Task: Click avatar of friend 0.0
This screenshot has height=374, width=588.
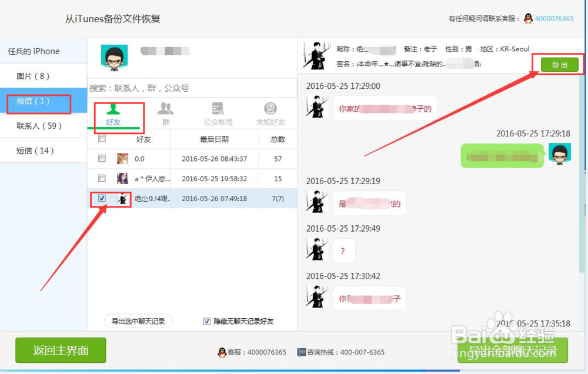Action: 122,159
